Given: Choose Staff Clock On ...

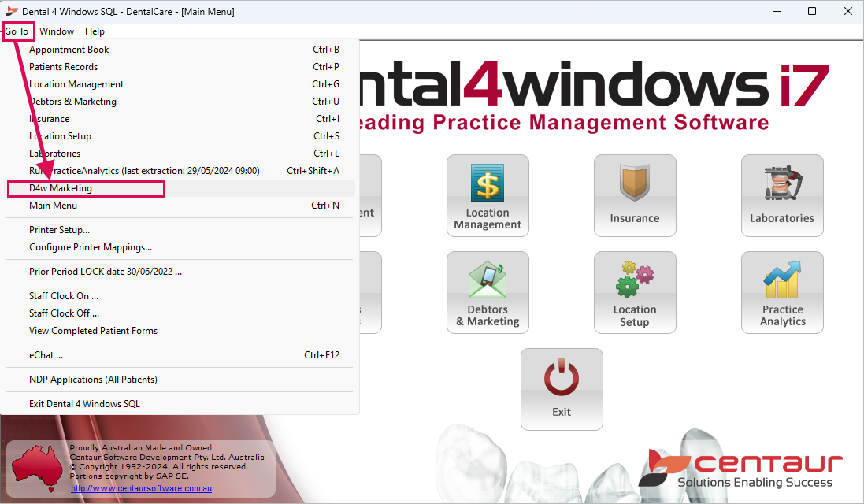Looking at the screenshot, I should point(180,296).
